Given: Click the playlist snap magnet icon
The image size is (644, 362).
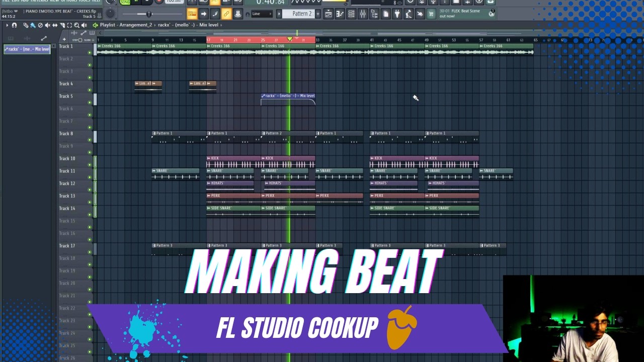Looking at the screenshot, I should point(14,25).
